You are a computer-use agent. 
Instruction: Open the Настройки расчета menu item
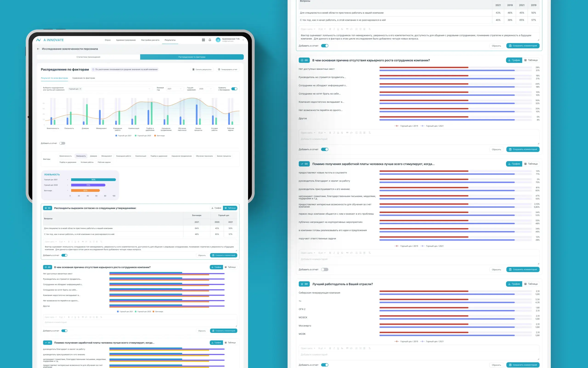coord(150,40)
